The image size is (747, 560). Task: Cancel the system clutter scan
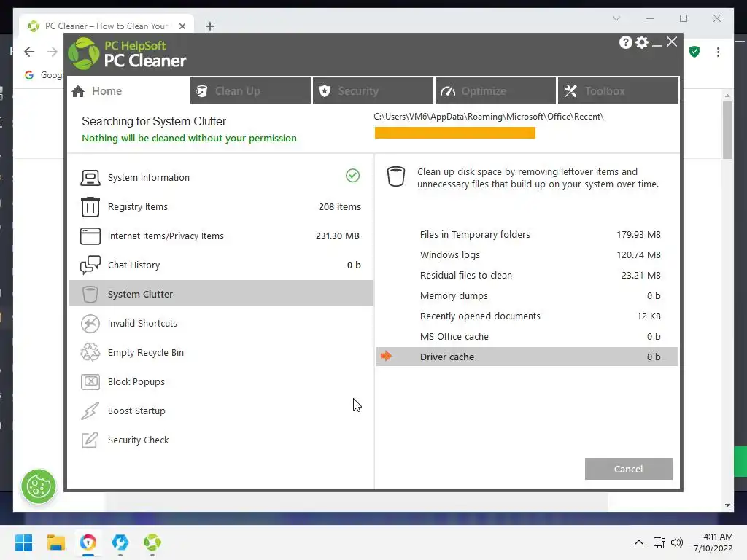click(628, 469)
